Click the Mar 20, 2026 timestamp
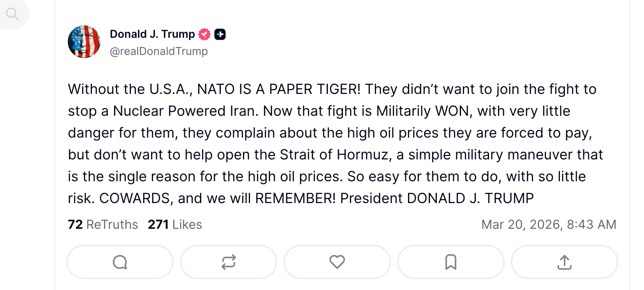The height and width of the screenshot is (290, 644). click(549, 225)
